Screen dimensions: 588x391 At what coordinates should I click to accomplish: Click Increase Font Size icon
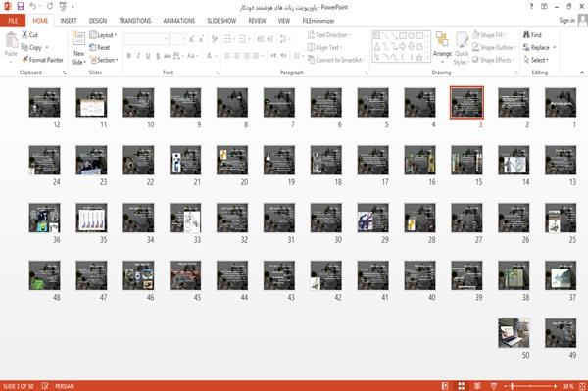(x=192, y=39)
